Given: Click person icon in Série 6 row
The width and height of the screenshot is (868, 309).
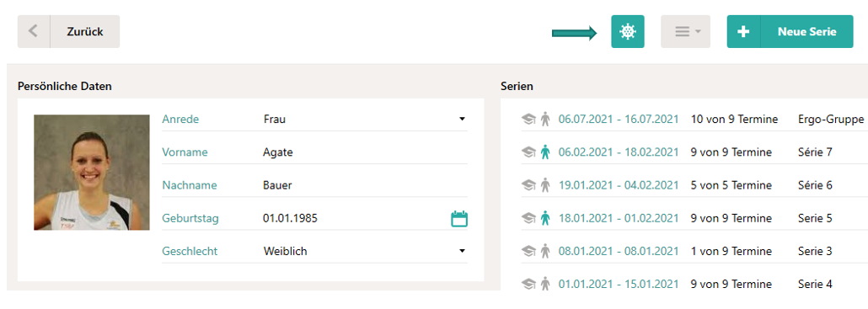Looking at the screenshot, I should tap(545, 185).
